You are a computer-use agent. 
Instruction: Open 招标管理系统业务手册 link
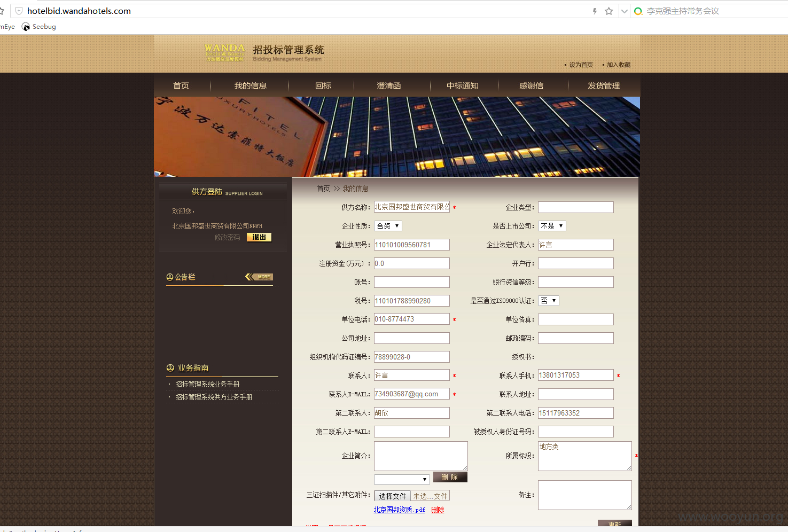click(207, 384)
